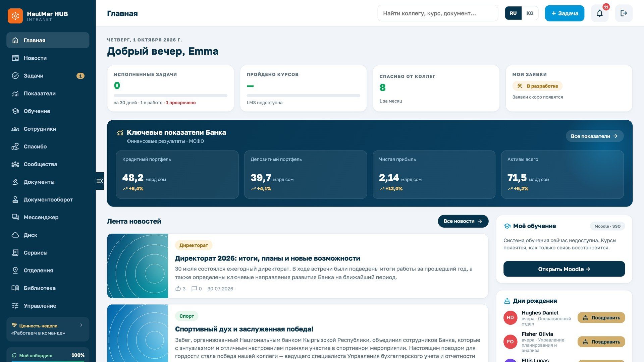Click the search field Найти коллегу
The height and width of the screenshot is (362, 644).
438,13
